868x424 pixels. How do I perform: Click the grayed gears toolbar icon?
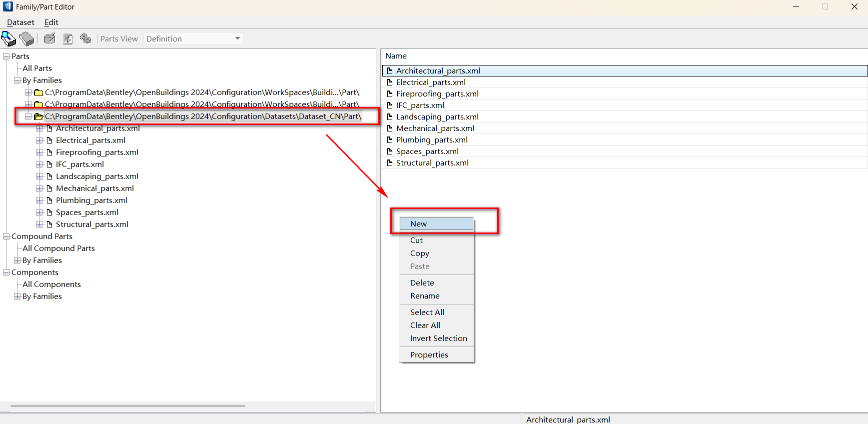point(85,38)
